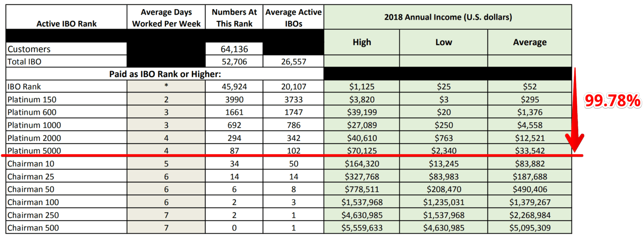This screenshot has width=644, height=242.
Task: Select the red 99.78% label
Action: click(613, 100)
